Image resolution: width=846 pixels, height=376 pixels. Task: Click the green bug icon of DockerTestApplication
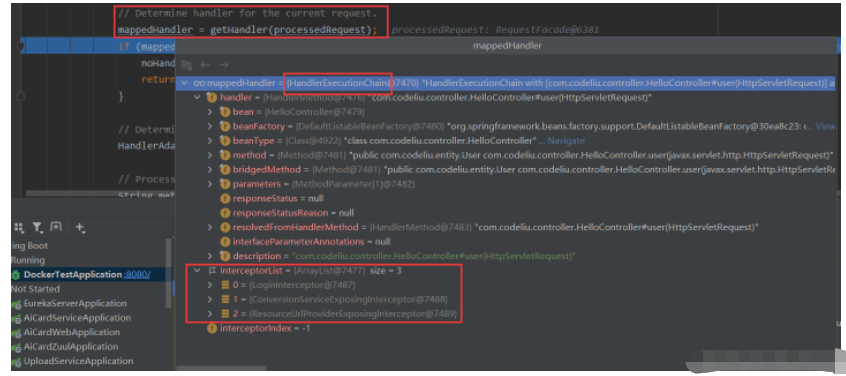(16, 275)
